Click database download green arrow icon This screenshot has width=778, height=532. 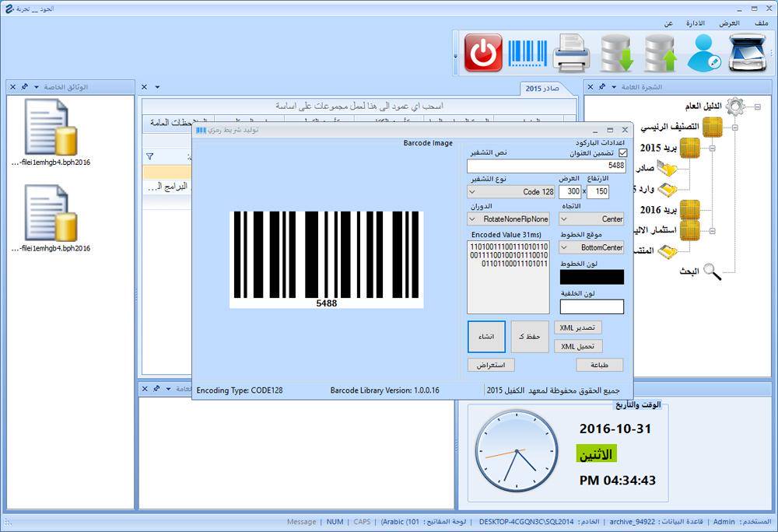coord(617,53)
